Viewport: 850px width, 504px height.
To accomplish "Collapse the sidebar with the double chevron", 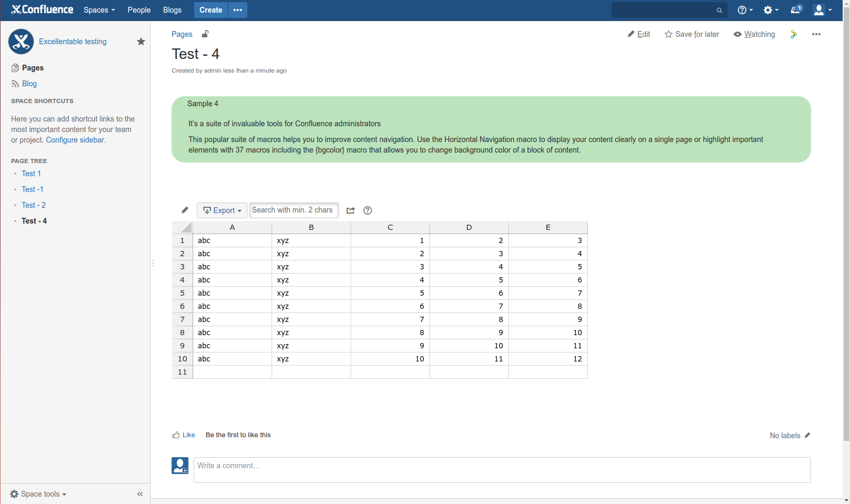I will [140, 494].
